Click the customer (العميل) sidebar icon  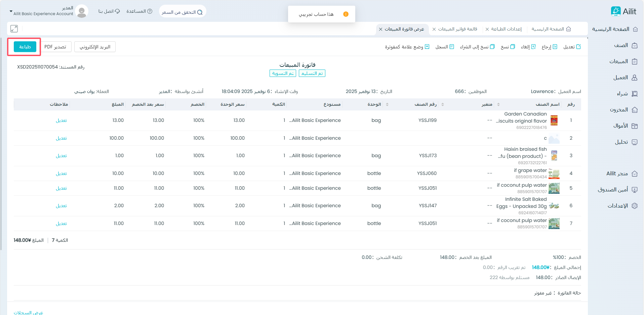pos(635,78)
